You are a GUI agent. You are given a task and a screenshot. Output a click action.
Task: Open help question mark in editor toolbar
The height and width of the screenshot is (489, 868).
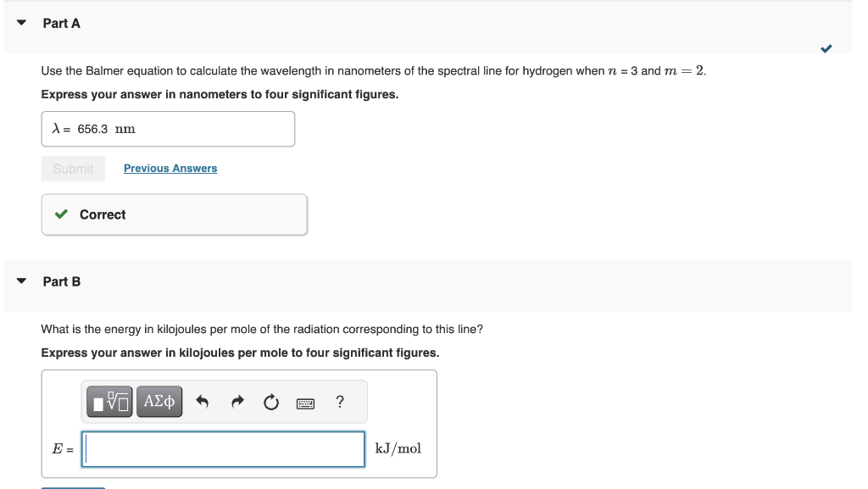click(x=340, y=402)
